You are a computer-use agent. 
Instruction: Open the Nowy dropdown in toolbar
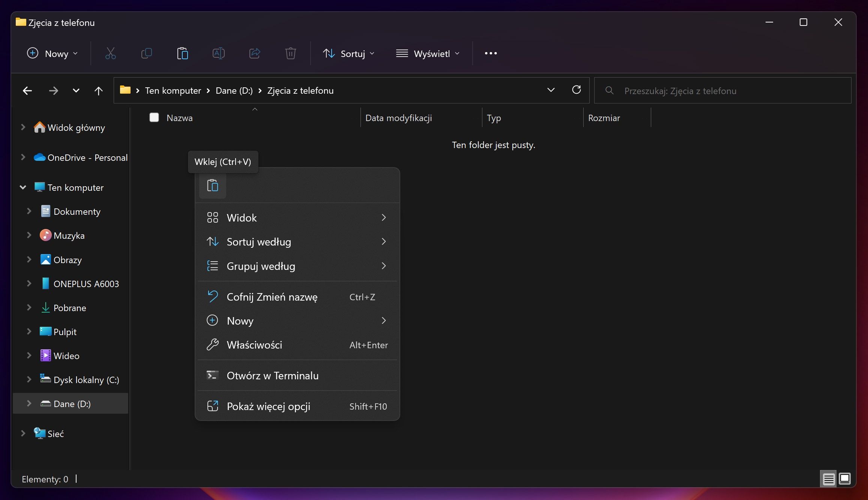pos(53,54)
